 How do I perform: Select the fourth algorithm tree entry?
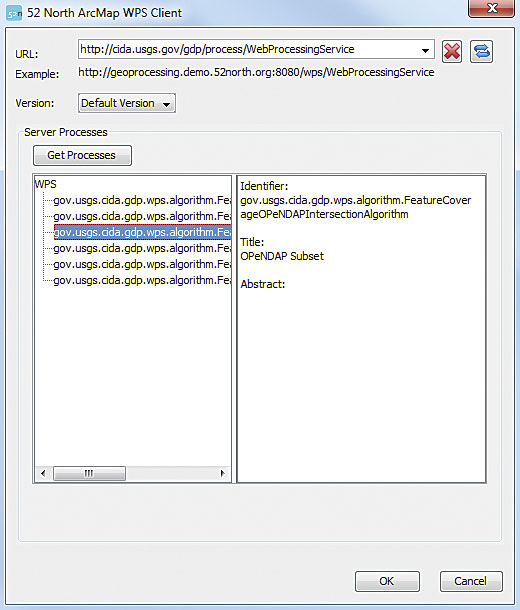pos(142,248)
